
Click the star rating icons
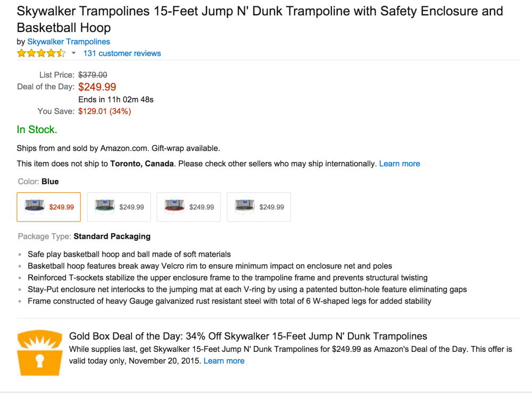[x=41, y=53]
